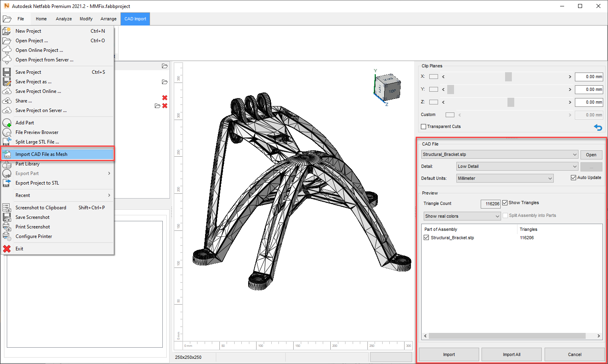608x364 pixels.
Task: Click the Y clip plane left arrow
Action: point(443,89)
